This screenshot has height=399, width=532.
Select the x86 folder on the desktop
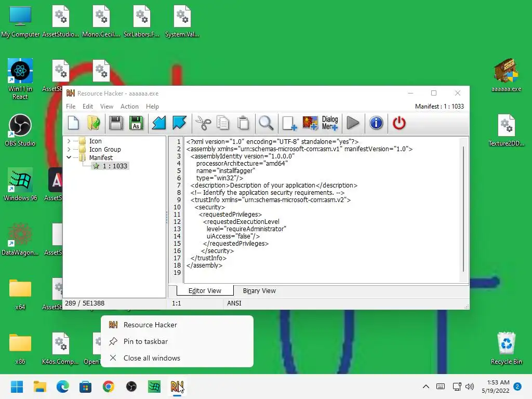pyautogui.click(x=20, y=349)
